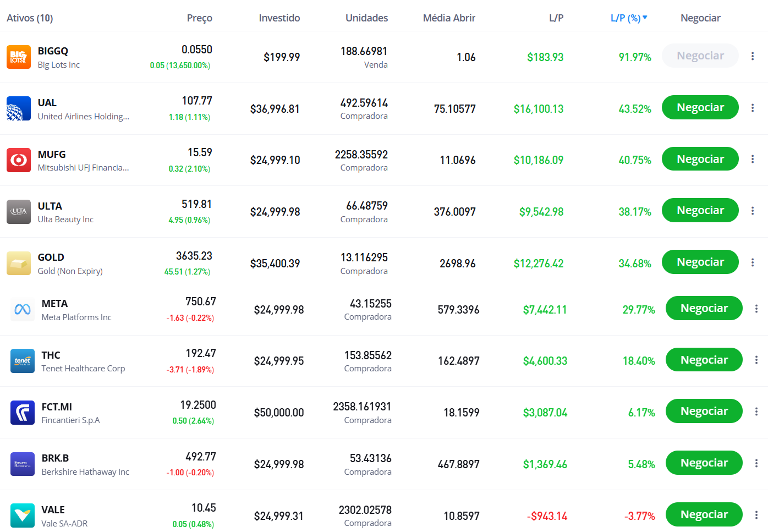Screen dimensions: 768x532
Task: Open the ULTA ticker link
Action: pos(50,206)
